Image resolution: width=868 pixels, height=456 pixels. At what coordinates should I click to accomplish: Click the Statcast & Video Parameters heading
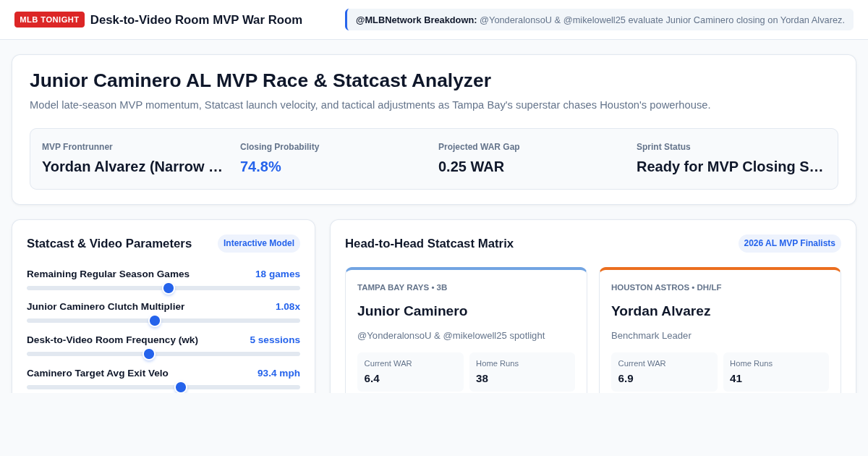point(109,244)
